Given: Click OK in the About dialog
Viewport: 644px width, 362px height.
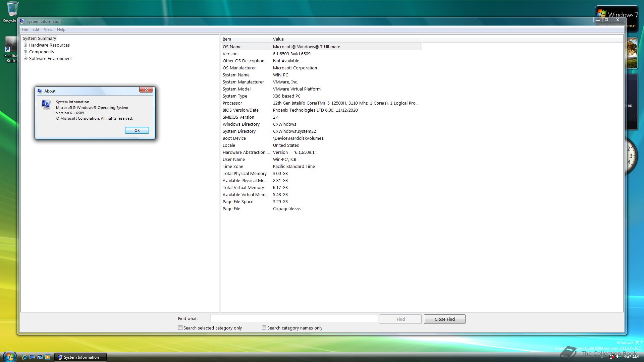Looking at the screenshot, I should click(137, 130).
